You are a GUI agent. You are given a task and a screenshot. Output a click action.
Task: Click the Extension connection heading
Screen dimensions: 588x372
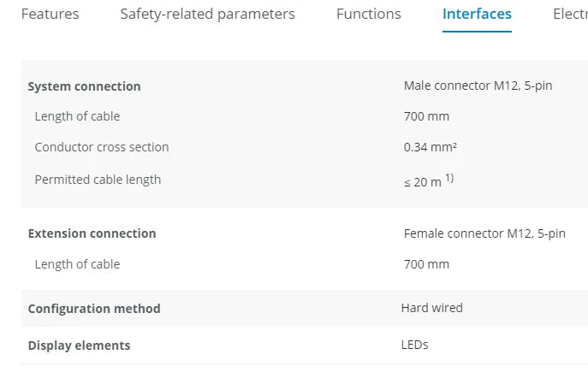pos(92,233)
